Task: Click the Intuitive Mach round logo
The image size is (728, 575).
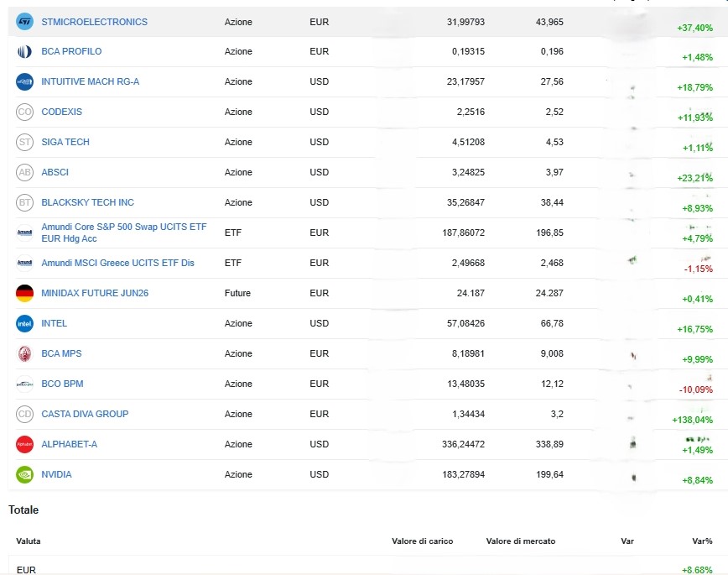Action: click(24, 81)
